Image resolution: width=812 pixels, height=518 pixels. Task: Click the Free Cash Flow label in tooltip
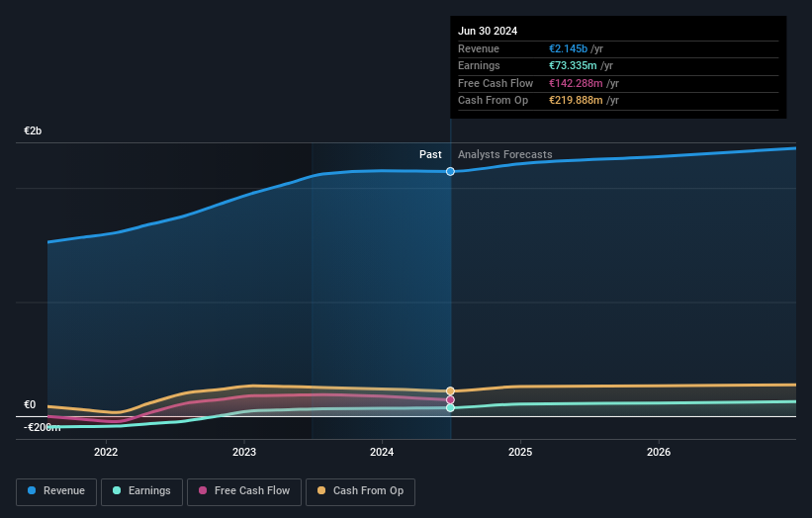496,83
